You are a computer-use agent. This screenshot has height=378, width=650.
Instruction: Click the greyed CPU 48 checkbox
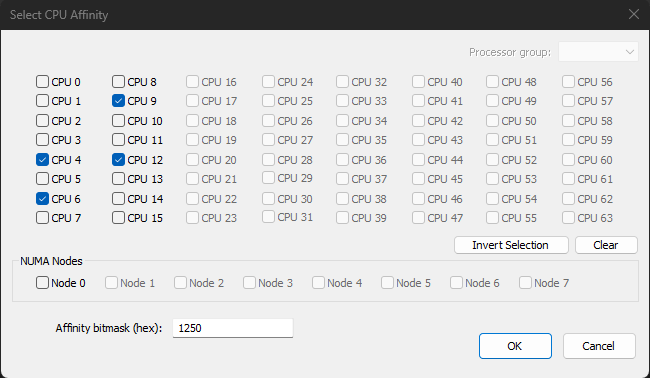tap(492, 82)
